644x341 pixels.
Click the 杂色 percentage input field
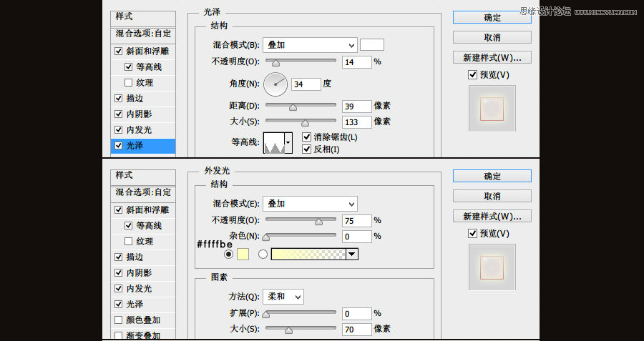point(356,236)
